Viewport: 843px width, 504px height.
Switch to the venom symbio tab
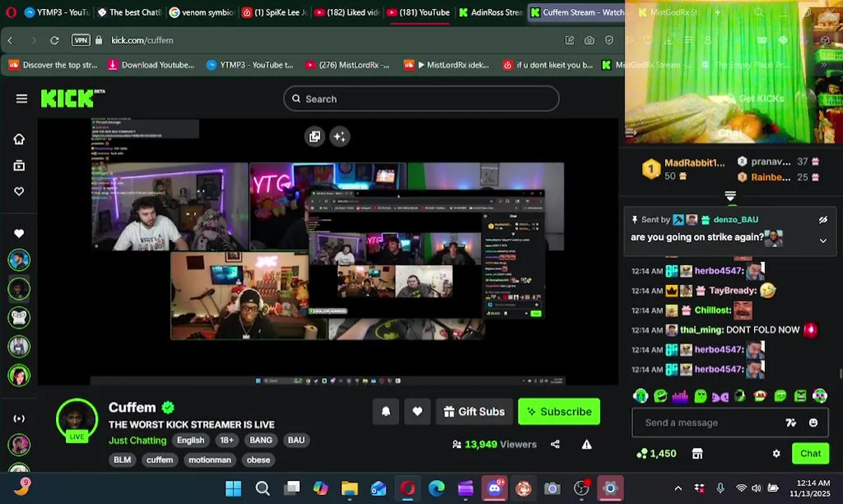202,12
